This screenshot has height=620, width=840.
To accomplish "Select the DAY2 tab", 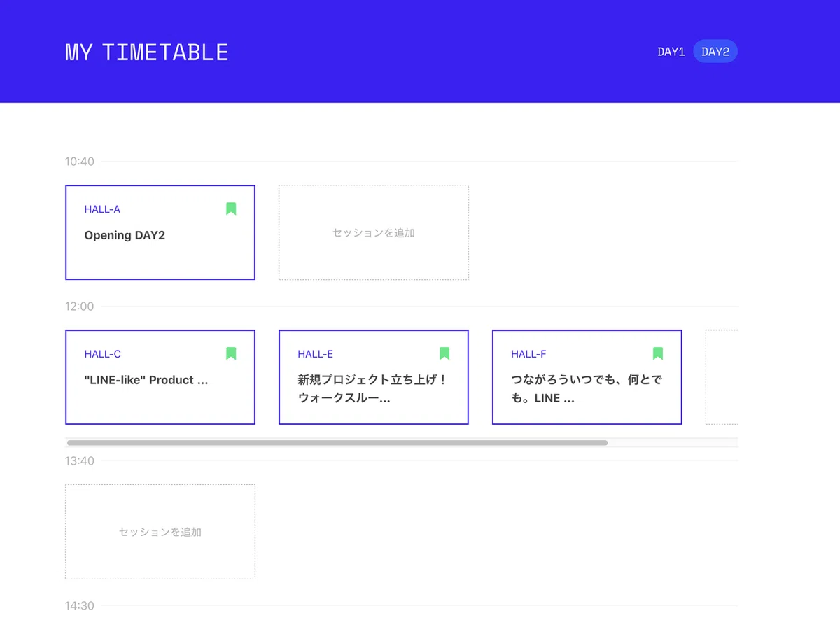I will pos(715,52).
